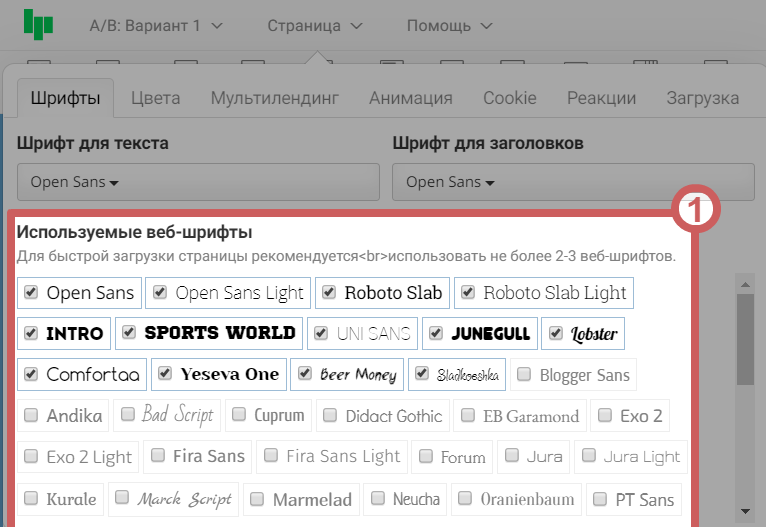Enable the PT Sans font checkbox
This screenshot has width=766, height=527.
(x=596, y=498)
